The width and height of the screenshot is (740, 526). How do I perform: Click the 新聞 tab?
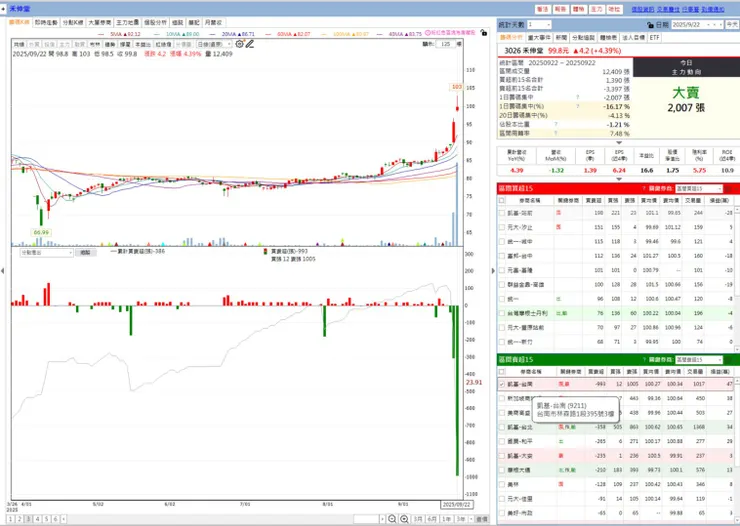561,37
